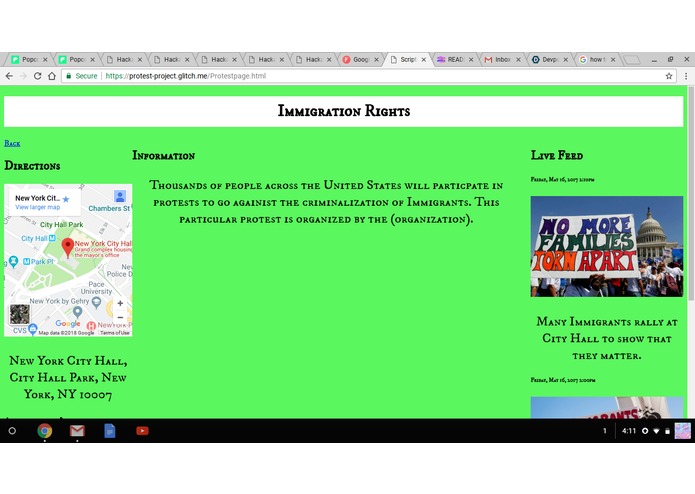
Task: Click the address bar URL field
Action: [x=368, y=76]
